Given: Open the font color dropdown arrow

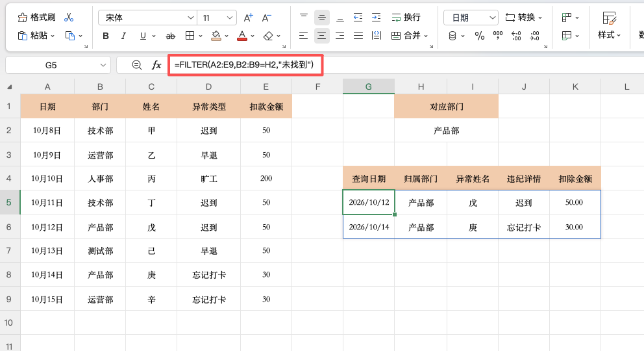Looking at the screenshot, I should [253, 36].
